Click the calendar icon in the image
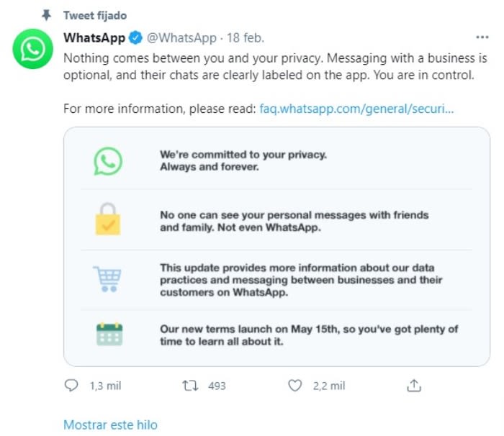 coord(109,335)
